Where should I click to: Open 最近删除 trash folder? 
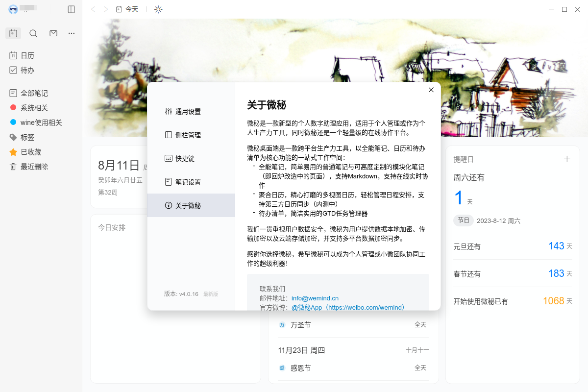34,167
